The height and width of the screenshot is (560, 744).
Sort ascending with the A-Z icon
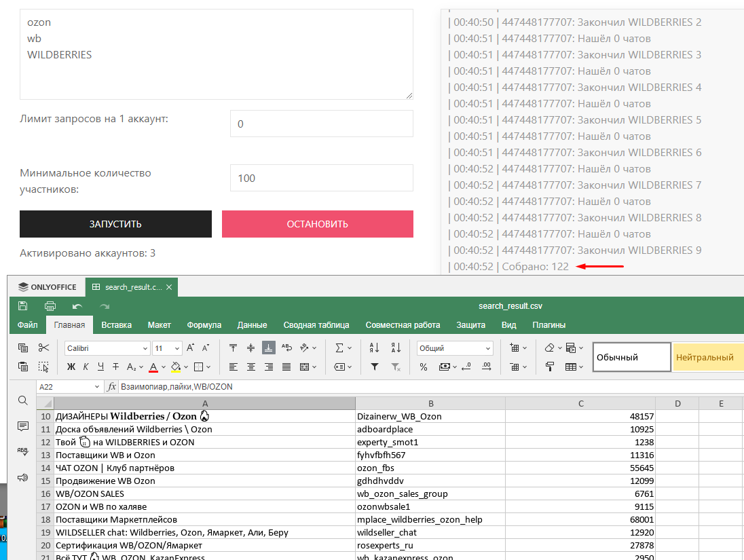click(374, 348)
